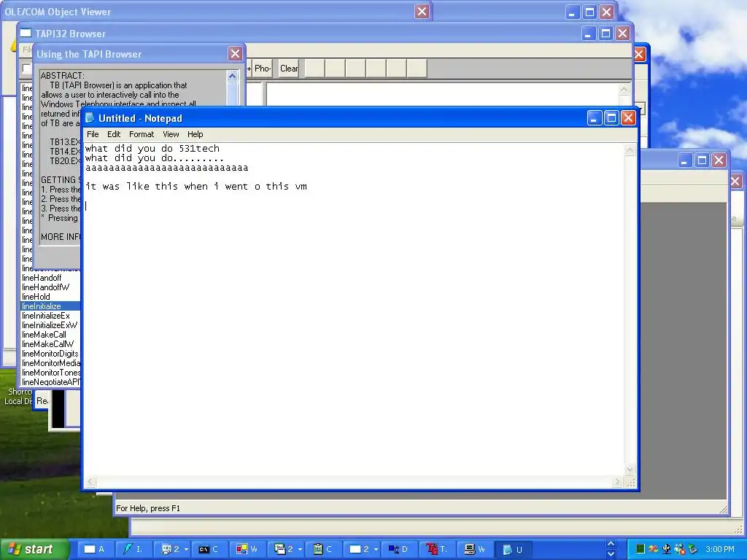Image resolution: width=747 pixels, height=560 pixels.
Task: Click the network adapter system tray icon
Action: 667,549
